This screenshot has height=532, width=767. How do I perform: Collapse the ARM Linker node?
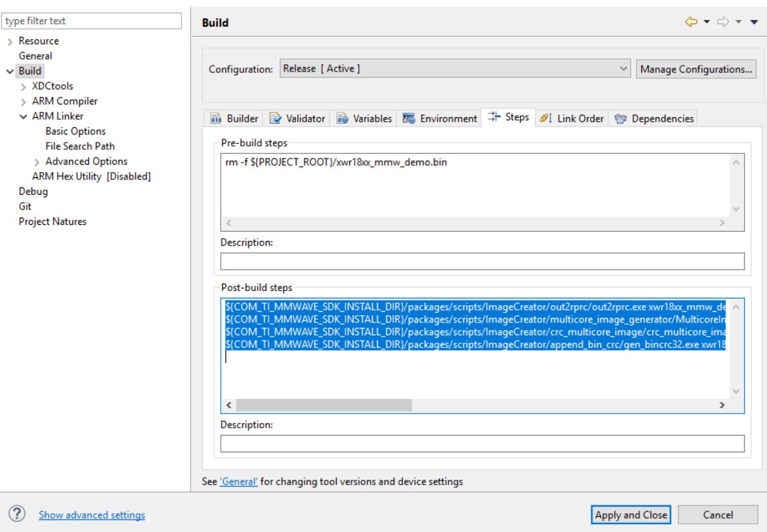pos(25,116)
